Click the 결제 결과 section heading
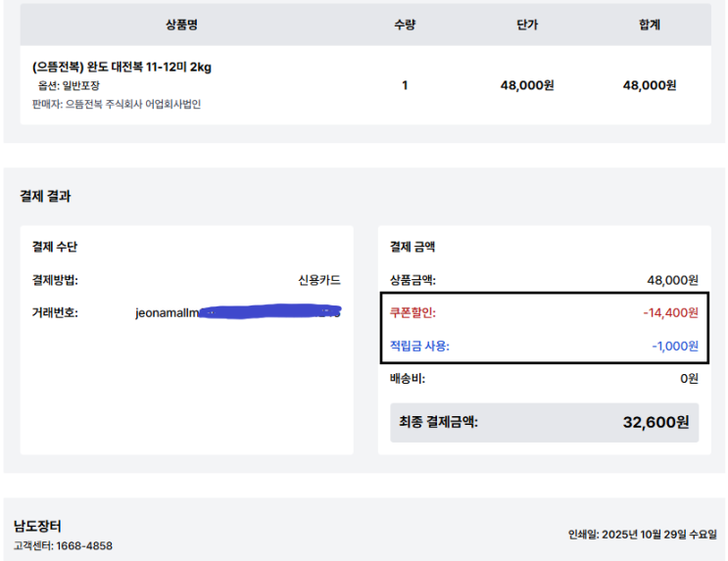Screen dimensions: 728x561 [x=45, y=196]
